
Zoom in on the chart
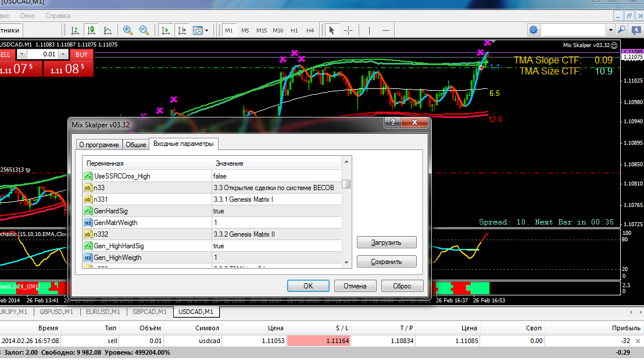pos(128,30)
